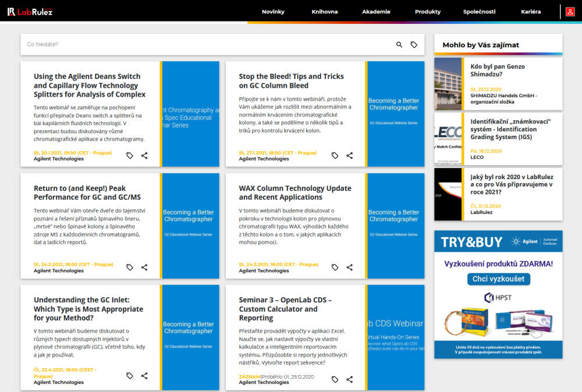
Task: Click the LabRulez 2021 article thumbnail
Action: pyautogui.click(x=448, y=194)
